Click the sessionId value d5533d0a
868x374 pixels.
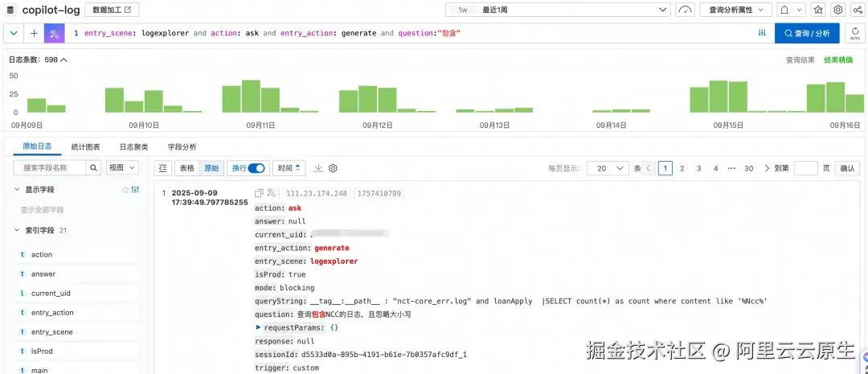tap(384, 354)
